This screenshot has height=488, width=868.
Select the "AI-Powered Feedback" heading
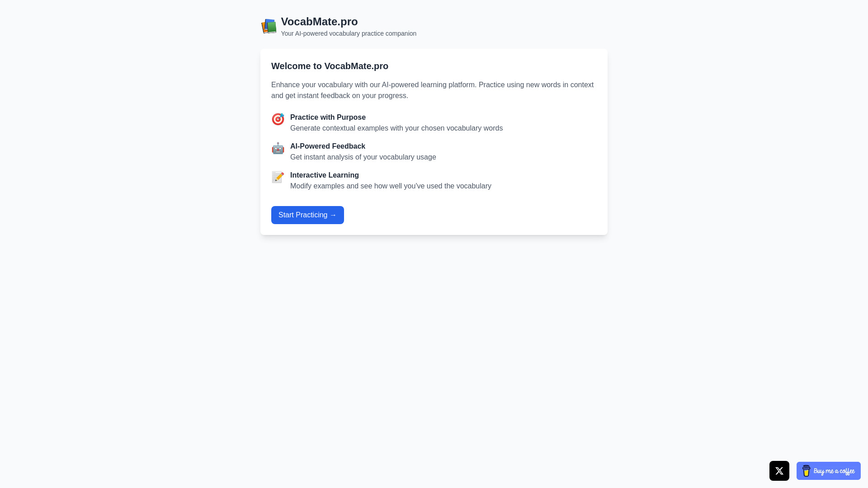click(x=327, y=146)
